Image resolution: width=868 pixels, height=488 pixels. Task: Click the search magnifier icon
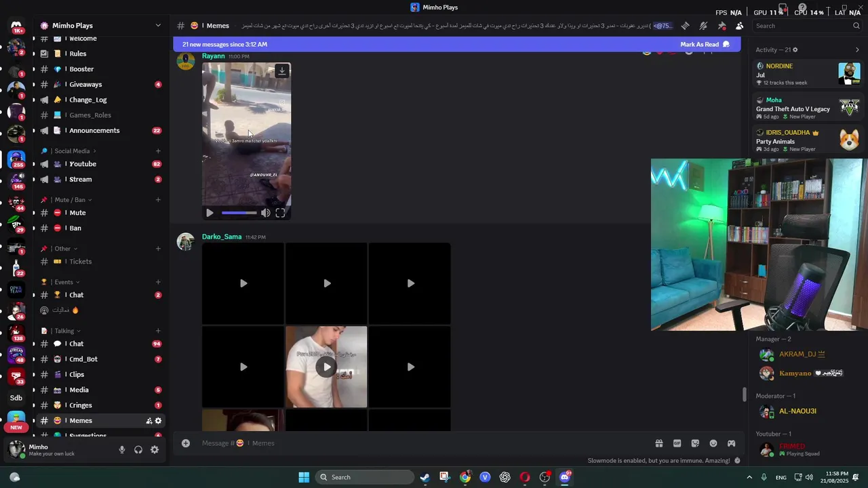click(856, 26)
